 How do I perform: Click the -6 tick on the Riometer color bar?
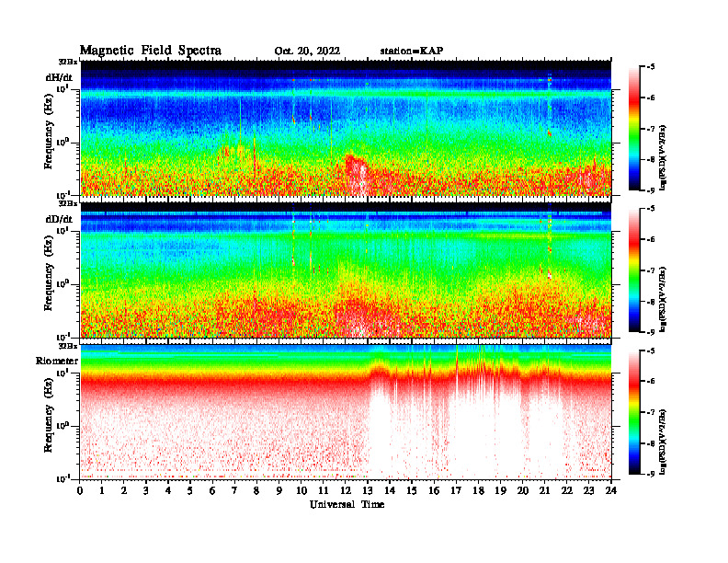coord(650,381)
